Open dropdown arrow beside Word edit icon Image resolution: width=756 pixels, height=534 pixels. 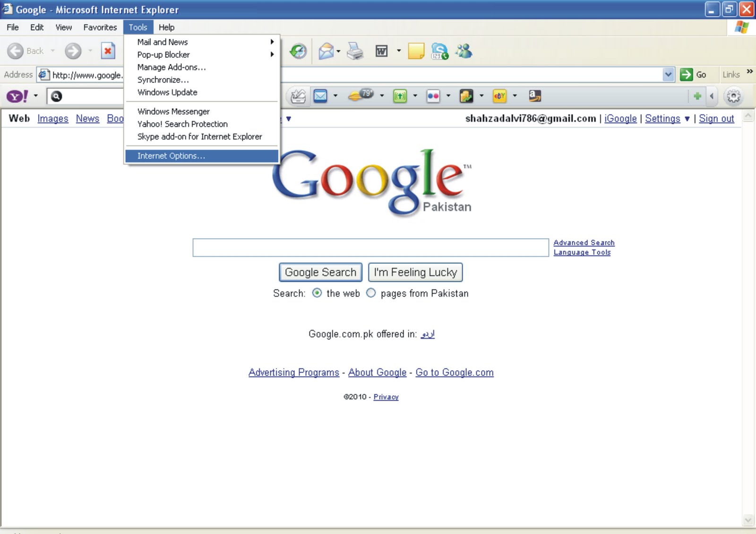[399, 51]
